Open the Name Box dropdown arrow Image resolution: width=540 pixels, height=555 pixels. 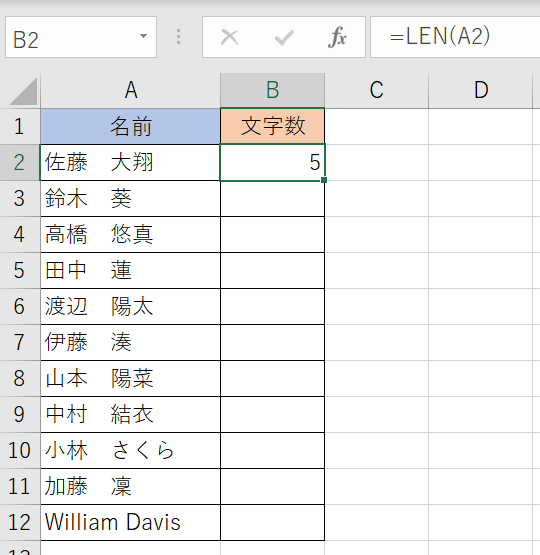[x=143, y=36]
